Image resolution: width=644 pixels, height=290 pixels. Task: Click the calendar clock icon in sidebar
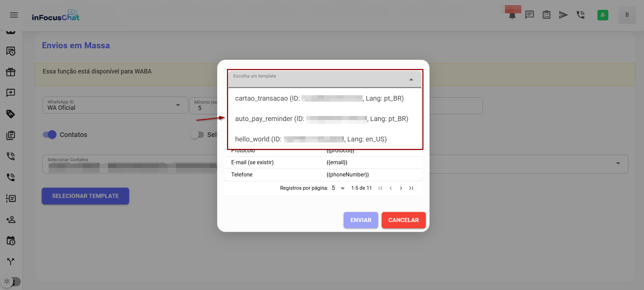(x=11, y=241)
